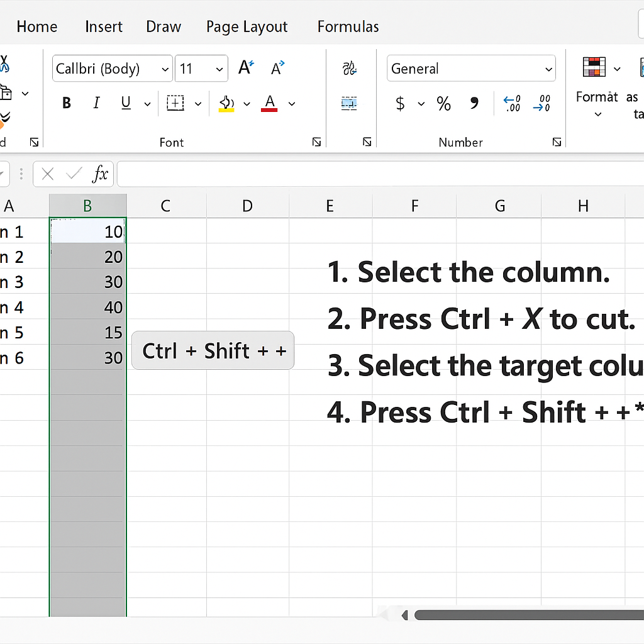Click the Ctrl + Shift + + shortcut button
The image size is (644, 644).
[213, 350]
